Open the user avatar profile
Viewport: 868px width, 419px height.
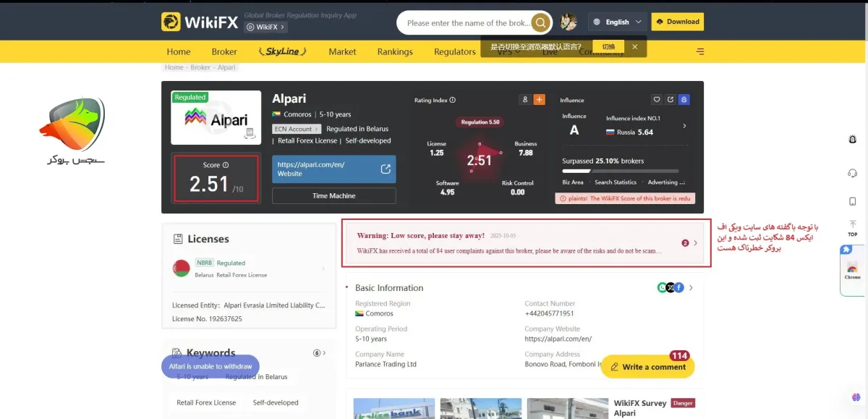pyautogui.click(x=569, y=22)
